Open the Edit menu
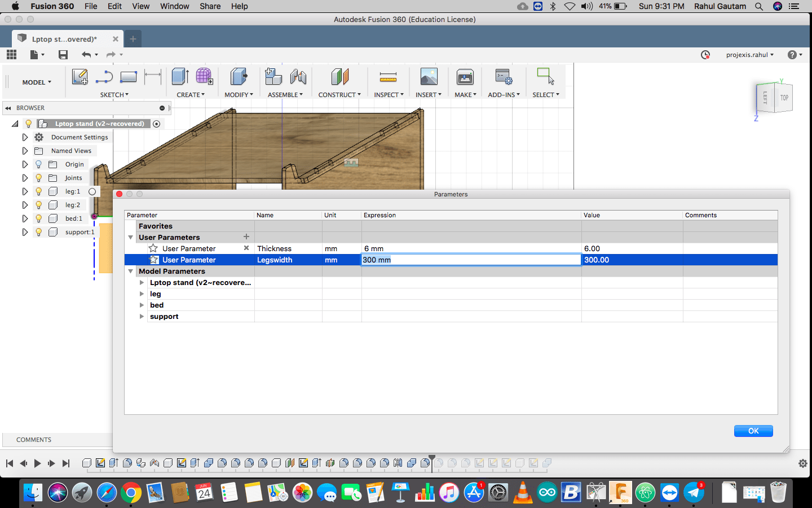Image resolution: width=812 pixels, height=508 pixels. [115, 6]
